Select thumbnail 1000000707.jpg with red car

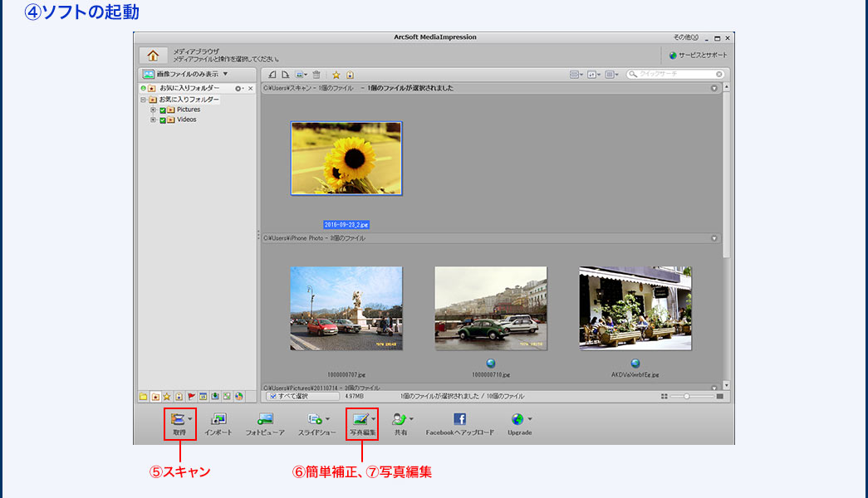click(x=346, y=308)
